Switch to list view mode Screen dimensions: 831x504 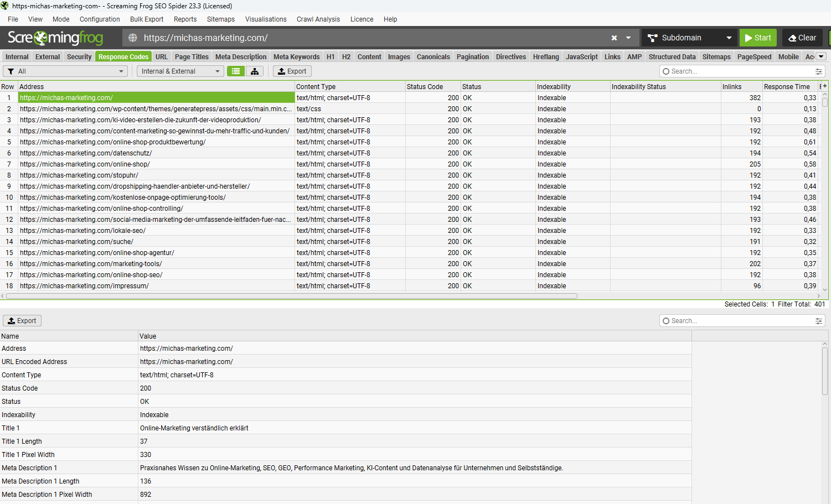[x=236, y=71]
